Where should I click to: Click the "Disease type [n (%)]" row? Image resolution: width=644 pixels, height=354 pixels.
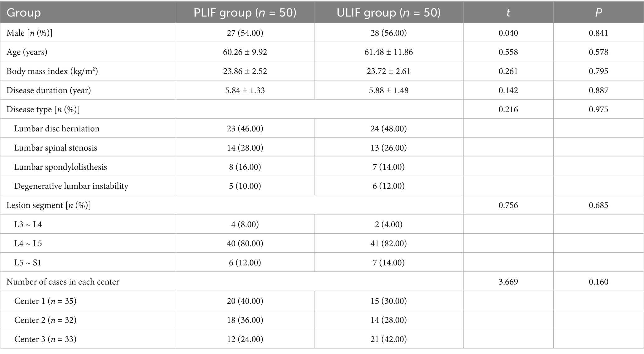[x=43, y=109]
